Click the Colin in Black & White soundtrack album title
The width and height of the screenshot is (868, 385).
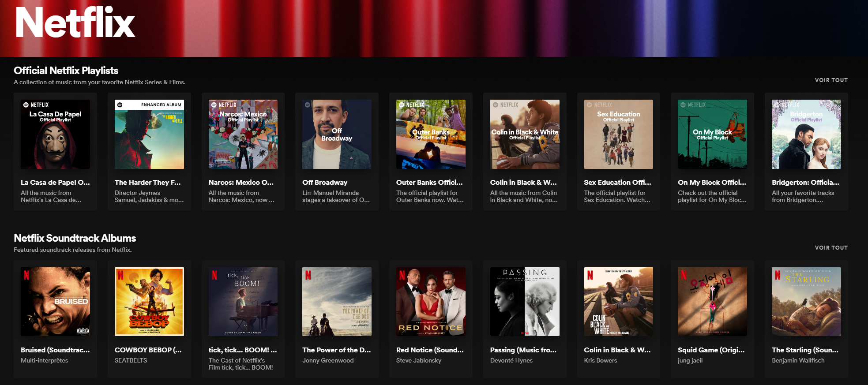coord(617,350)
